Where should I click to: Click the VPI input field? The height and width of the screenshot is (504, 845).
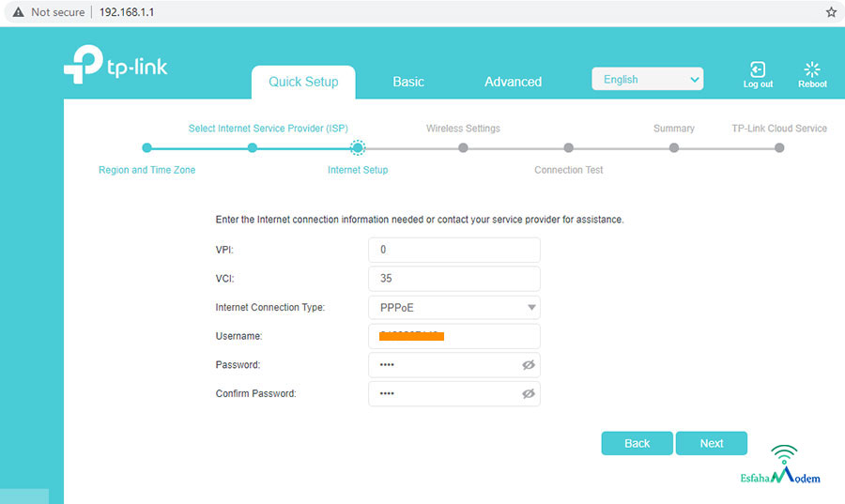[x=454, y=250]
